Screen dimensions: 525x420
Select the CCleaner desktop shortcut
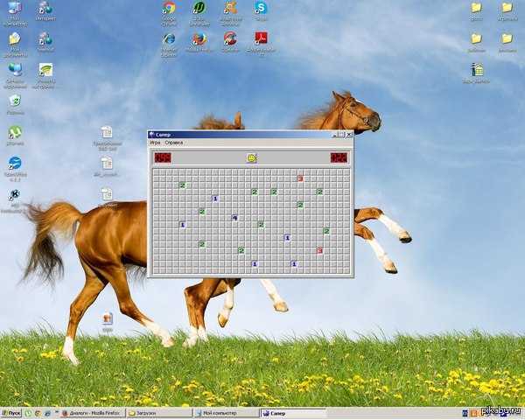coord(230,39)
